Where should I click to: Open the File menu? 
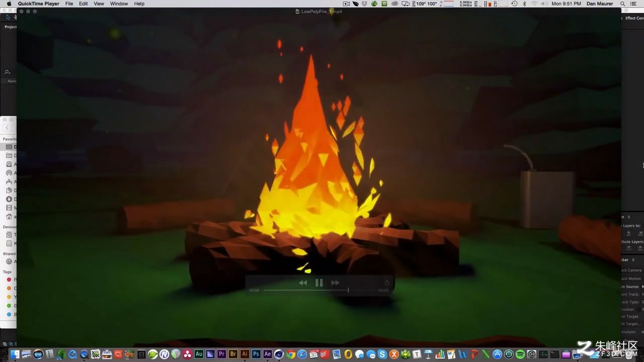tap(69, 4)
